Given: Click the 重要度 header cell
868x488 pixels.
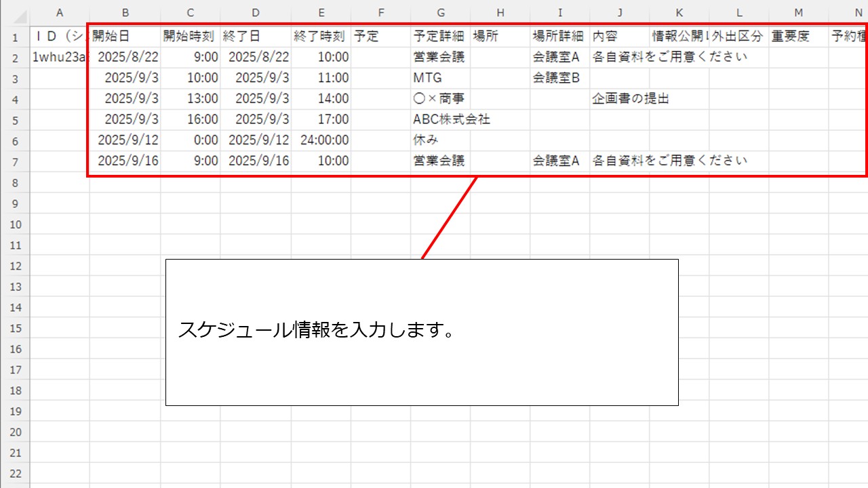Looking at the screenshot, I should (799, 37).
